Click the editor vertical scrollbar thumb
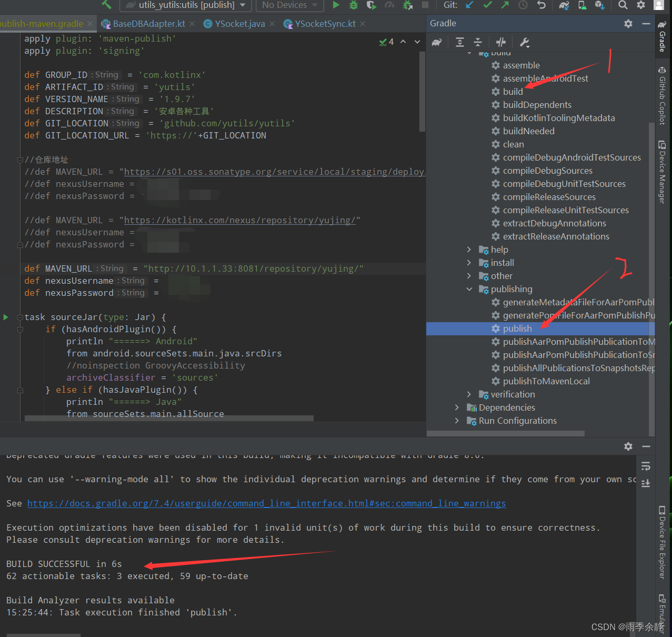Screen dimensions: 672x637 coord(422,91)
